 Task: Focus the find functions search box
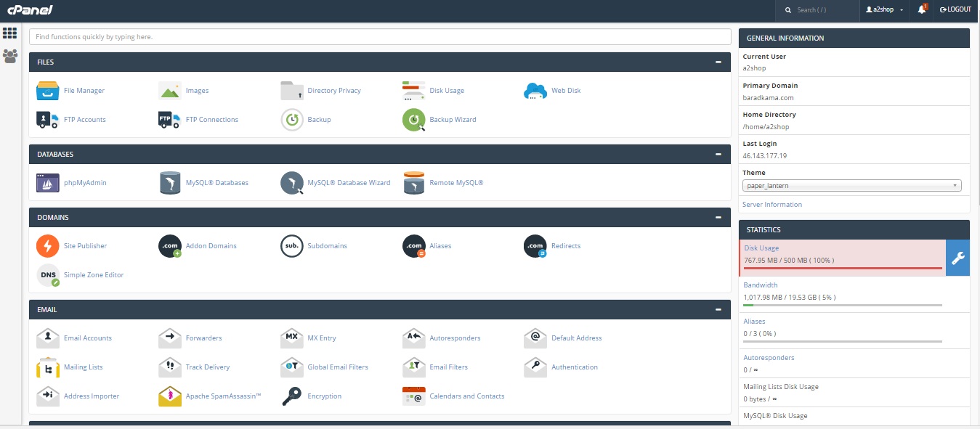380,36
